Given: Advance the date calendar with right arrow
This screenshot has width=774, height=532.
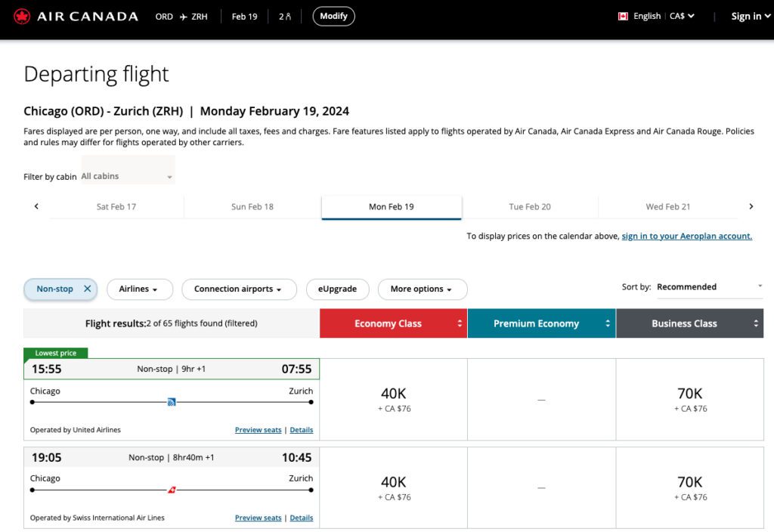Looking at the screenshot, I should pos(751,206).
